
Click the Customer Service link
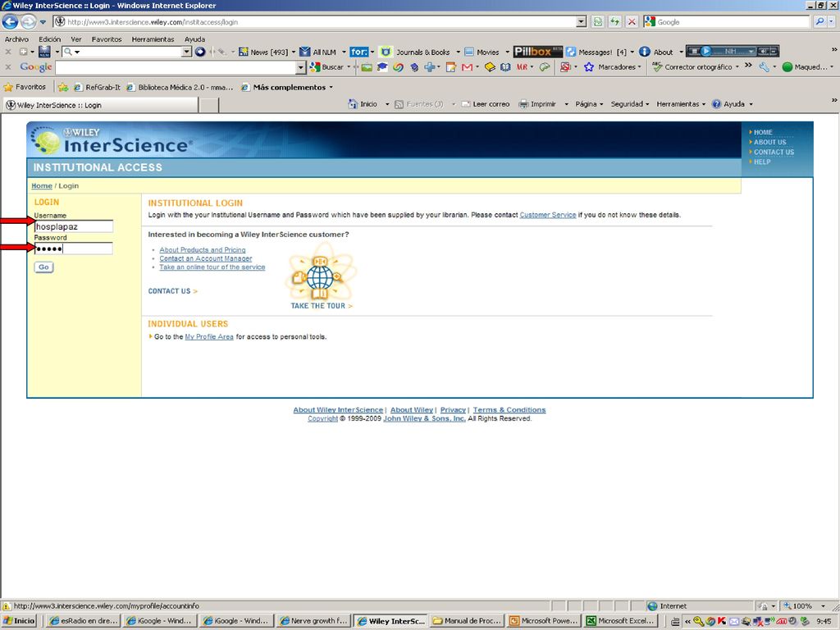pos(547,215)
